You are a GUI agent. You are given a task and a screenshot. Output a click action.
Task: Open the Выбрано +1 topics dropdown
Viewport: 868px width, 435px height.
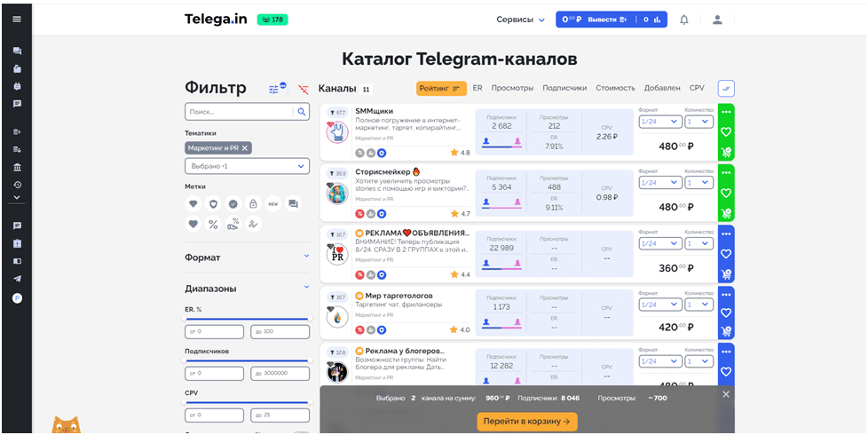(247, 166)
